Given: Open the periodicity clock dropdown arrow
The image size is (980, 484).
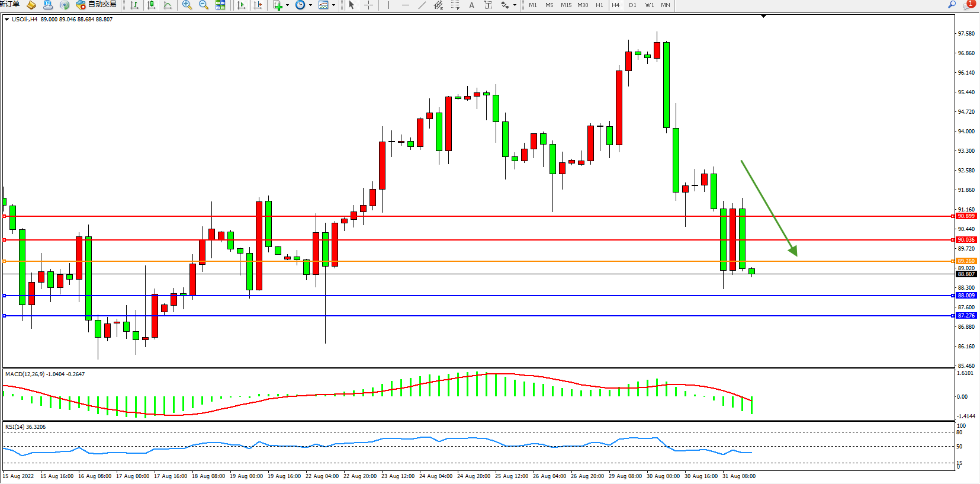Looking at the screenshot, I should [310, 5].
